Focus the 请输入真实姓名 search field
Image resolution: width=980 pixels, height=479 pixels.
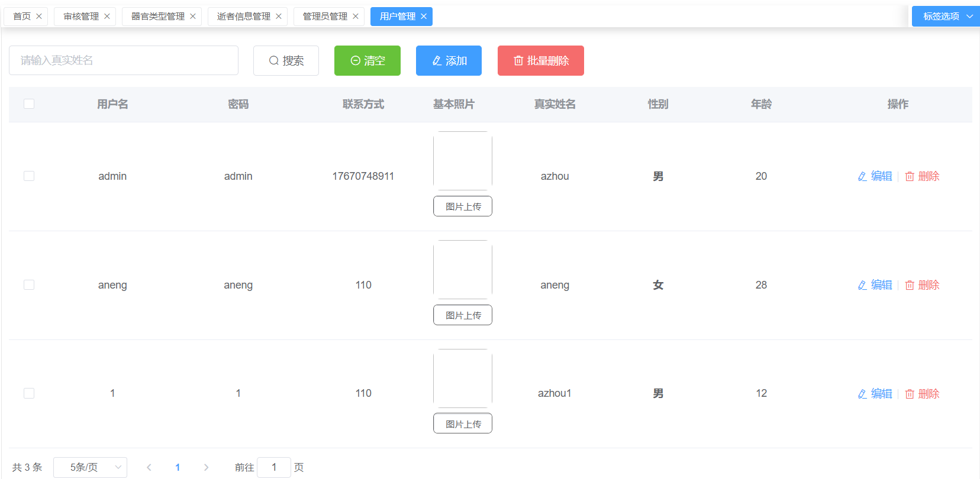[124, 60]
